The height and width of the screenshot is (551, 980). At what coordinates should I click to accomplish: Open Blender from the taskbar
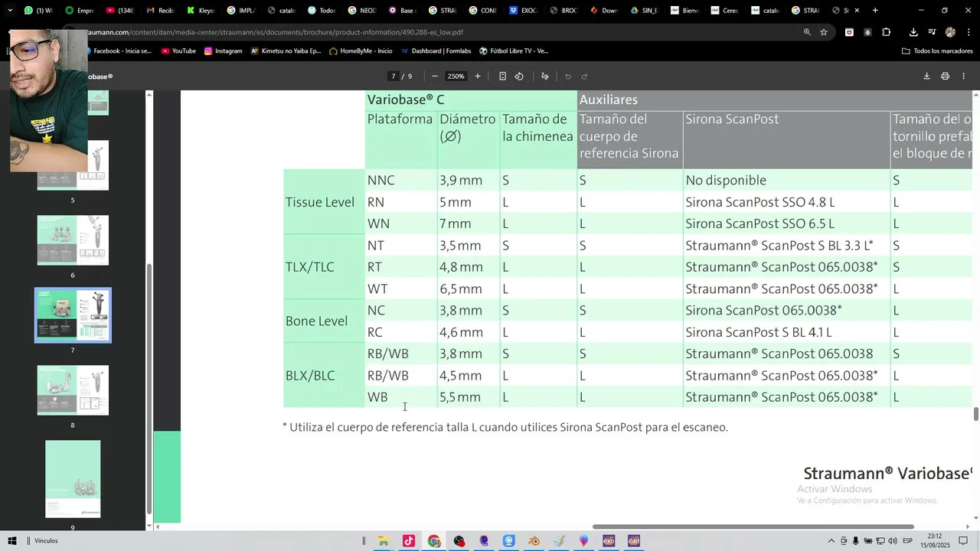click(534, 541)
